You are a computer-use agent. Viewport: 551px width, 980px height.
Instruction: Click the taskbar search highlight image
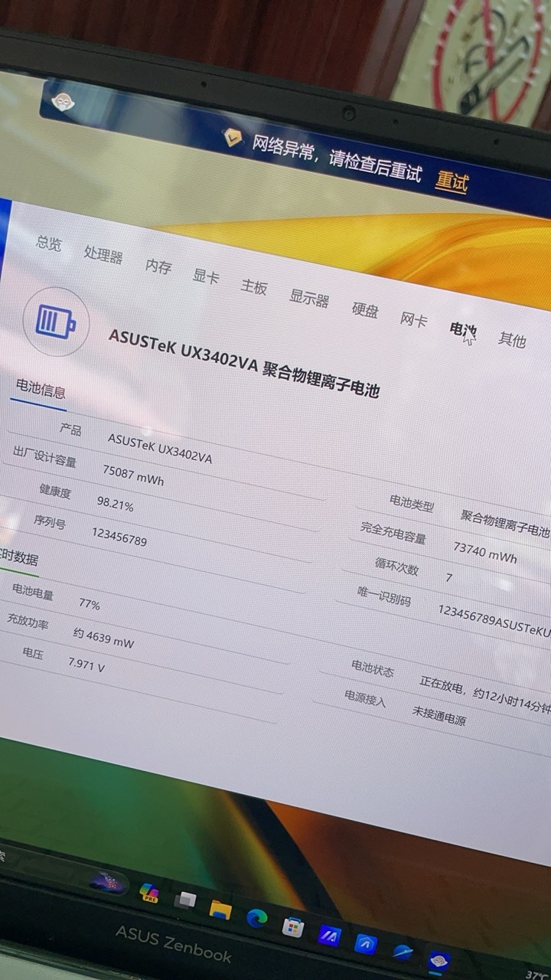[x=108, y=881]
